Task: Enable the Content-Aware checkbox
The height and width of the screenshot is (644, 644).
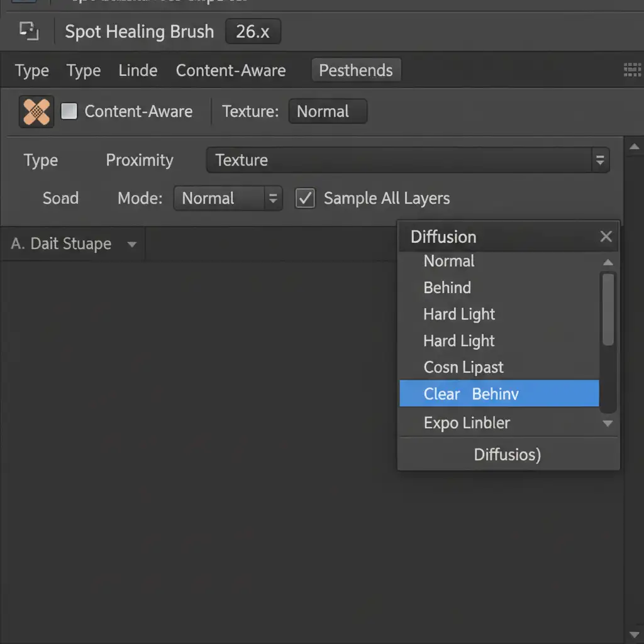Action: [69, 111]
